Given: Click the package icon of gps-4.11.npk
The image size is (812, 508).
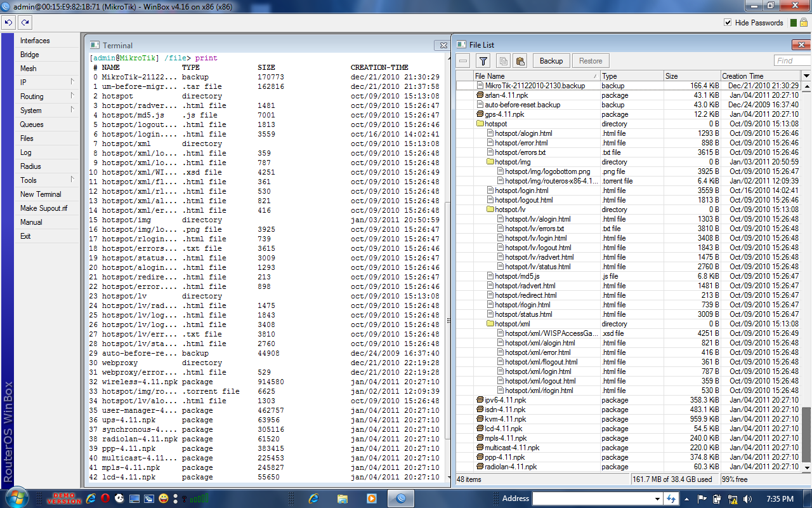Looking at the screenshot, I should (480, 114).
